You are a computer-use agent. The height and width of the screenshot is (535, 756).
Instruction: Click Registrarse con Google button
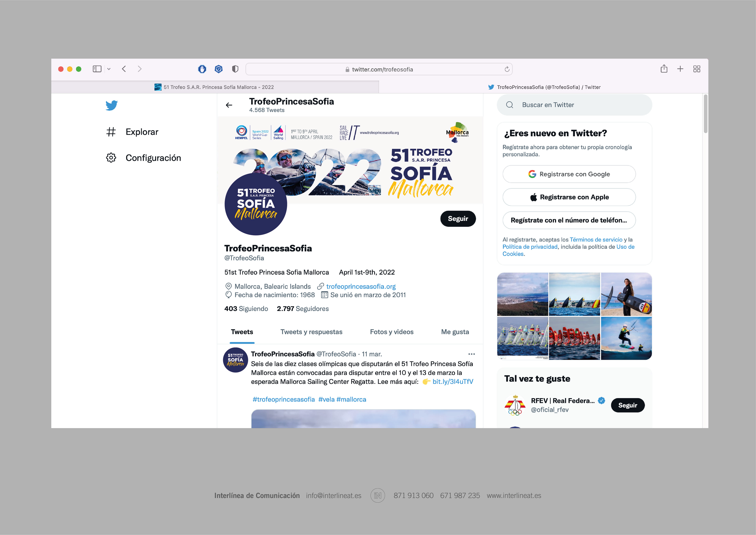pyautogui.click(x=569, y=174)
